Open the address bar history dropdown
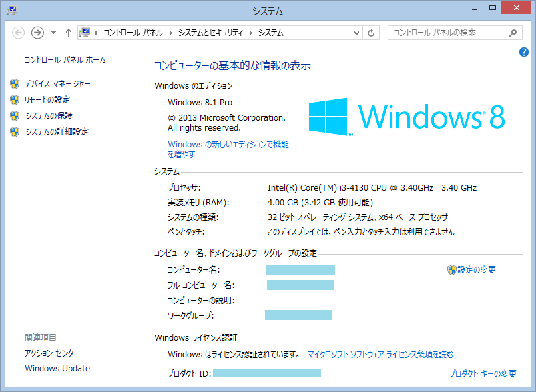Image resolution: width=536 pixels, height=392 pixels. pyautogui.click(x=356, y=33)
